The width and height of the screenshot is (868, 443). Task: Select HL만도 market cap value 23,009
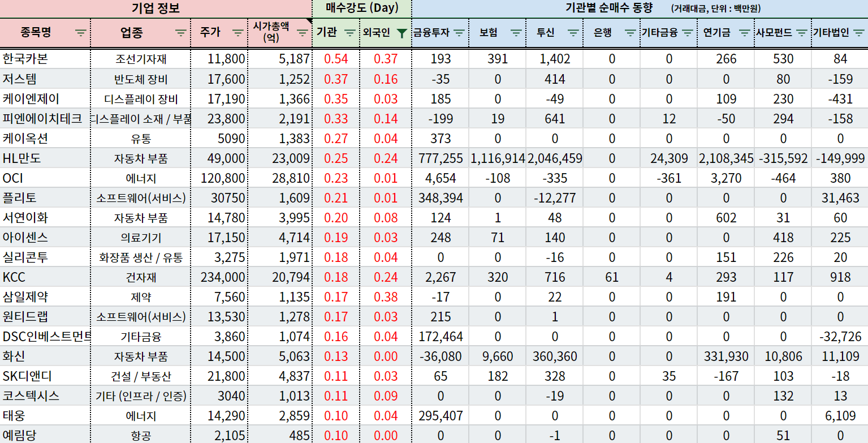tap(280, 158)
